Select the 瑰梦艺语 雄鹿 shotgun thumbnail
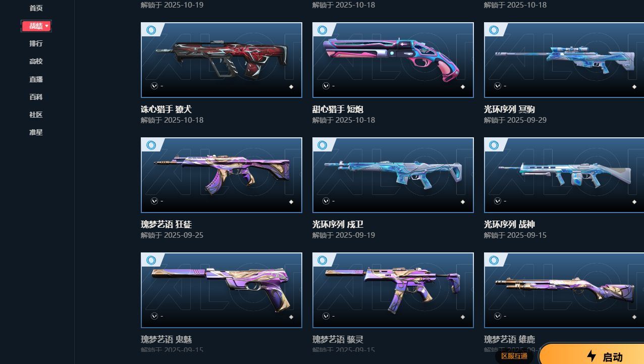 [564, 290]
